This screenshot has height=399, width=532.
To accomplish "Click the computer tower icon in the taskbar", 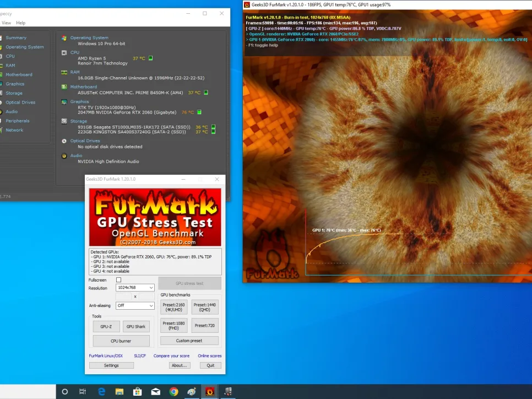I will pyautogui.click(x=228, y=391).
